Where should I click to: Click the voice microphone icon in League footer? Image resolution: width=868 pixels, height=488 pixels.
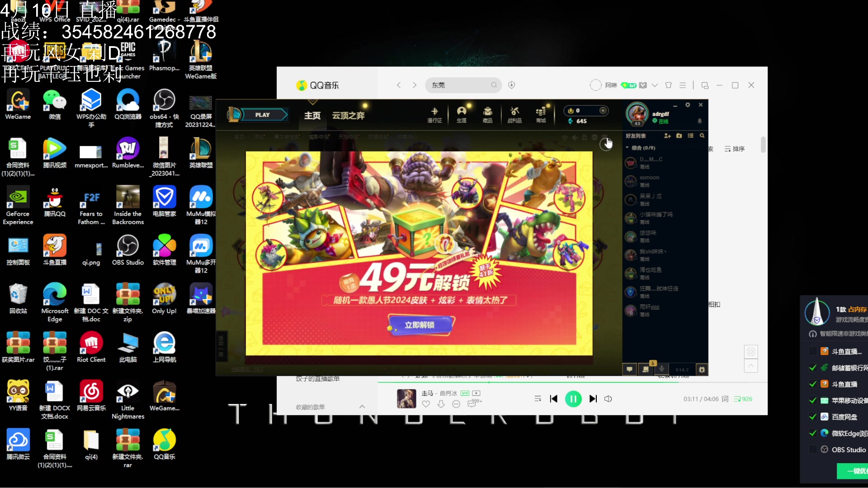point(662,369)
